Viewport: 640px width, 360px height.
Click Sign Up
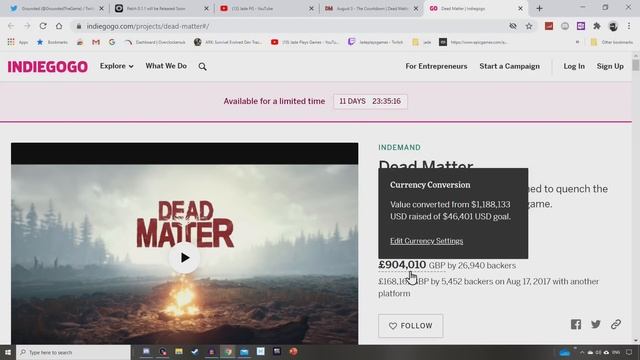pos(610,66)
